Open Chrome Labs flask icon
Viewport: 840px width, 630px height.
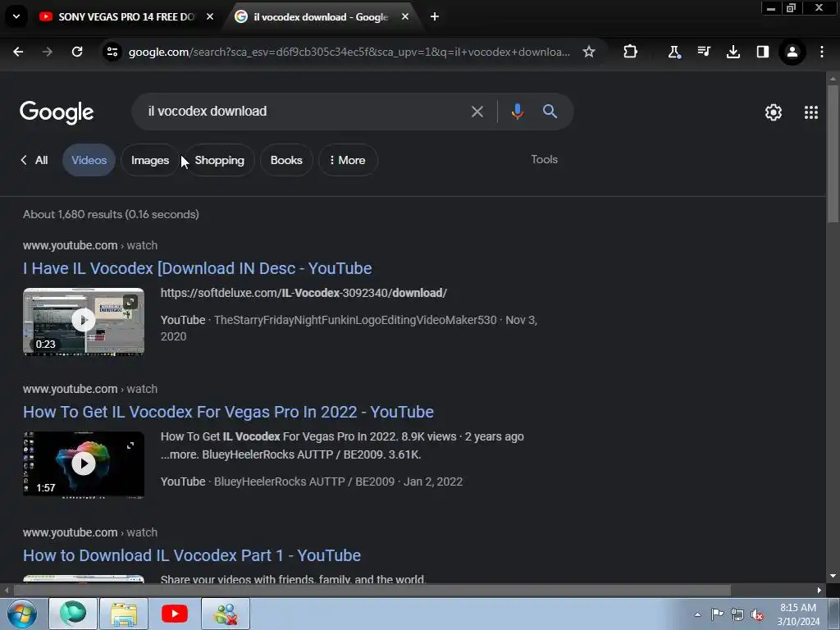(x=674, y=52)
